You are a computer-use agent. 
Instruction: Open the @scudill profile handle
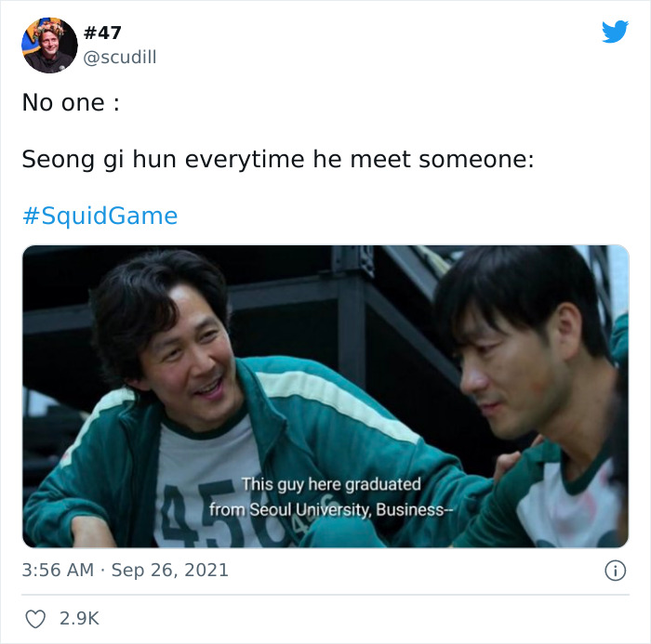120,57
